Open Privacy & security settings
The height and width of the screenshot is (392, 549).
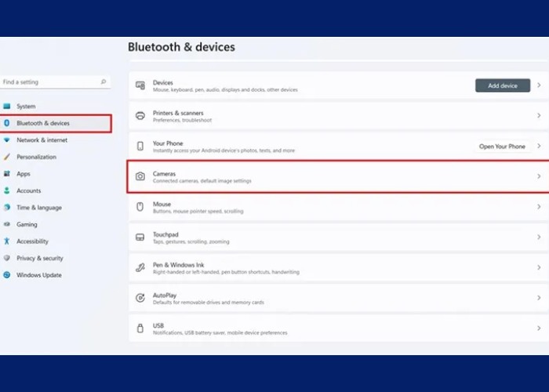pyautogui.click(x=39, y=258)
